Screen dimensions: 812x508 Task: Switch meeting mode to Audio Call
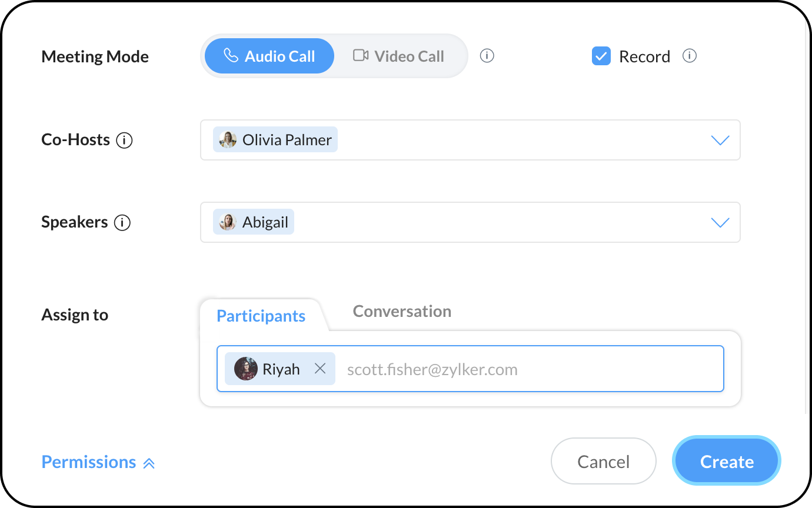click(269, 56)
